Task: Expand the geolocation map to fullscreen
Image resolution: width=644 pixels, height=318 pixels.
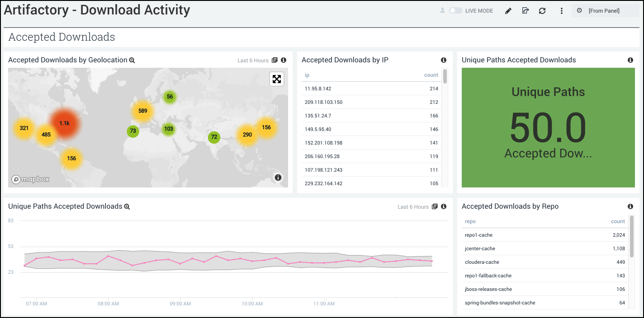Action: (x=277, y=79)
